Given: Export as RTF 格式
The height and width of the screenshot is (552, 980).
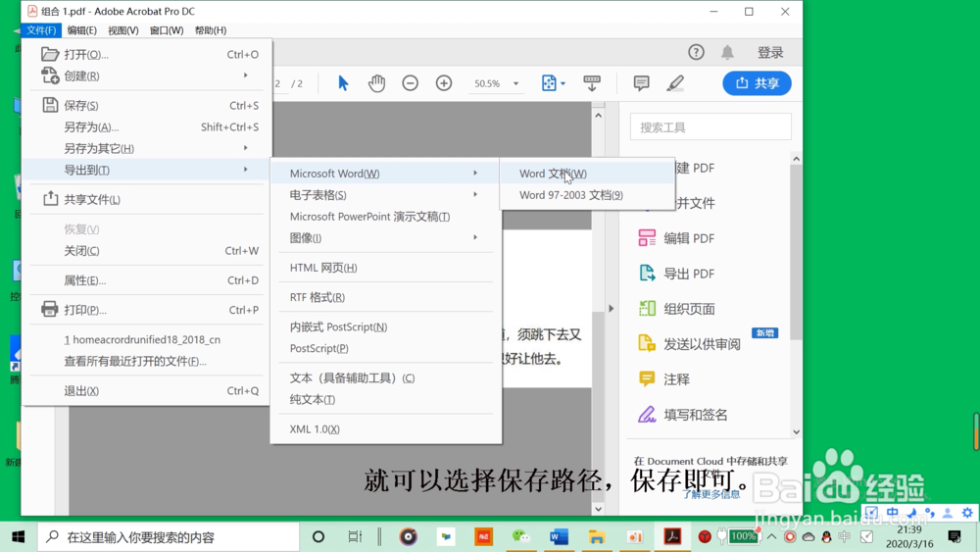Looking at the screenshot, I should pyautogui.click(x=385, y=297).
